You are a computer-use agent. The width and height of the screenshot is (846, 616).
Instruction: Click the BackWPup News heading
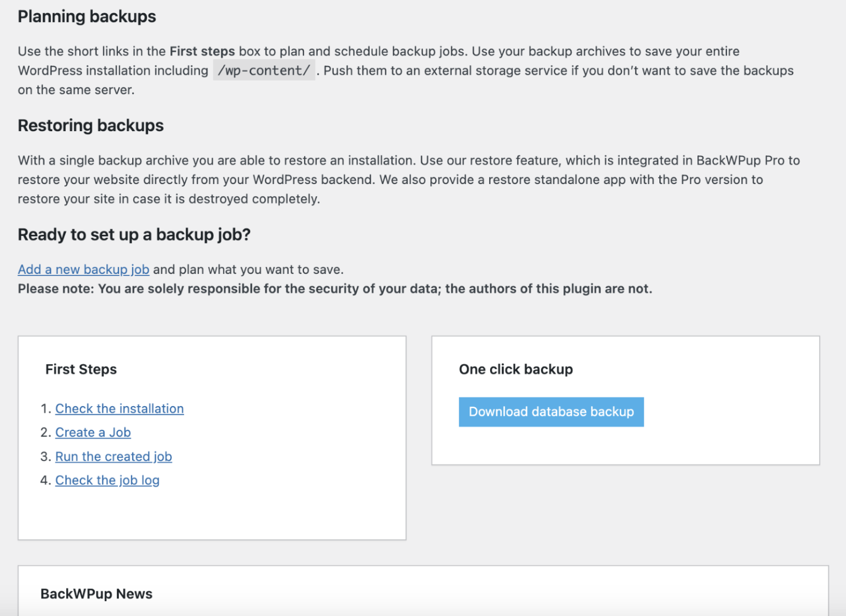pyautogui.click(x=96, y=594)
